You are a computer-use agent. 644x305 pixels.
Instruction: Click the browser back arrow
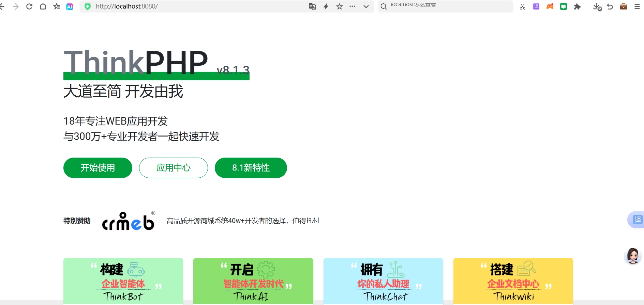(2, 6)
